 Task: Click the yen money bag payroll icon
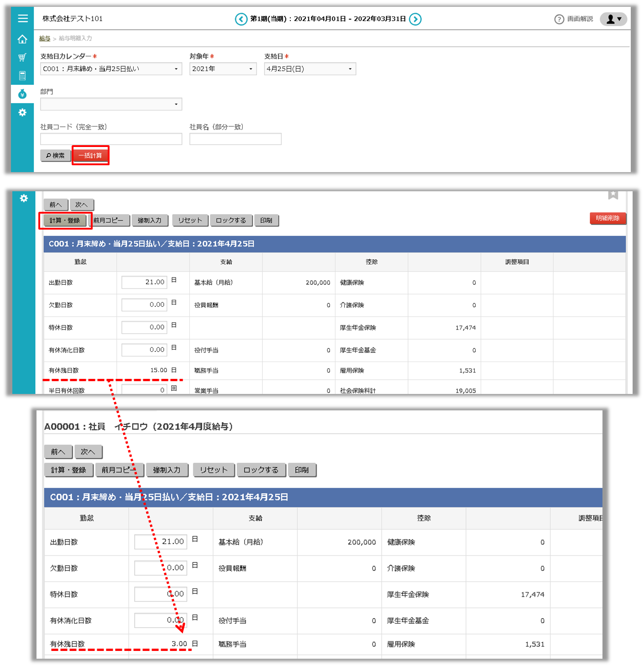pyautogui.click(x=22, y=94)
